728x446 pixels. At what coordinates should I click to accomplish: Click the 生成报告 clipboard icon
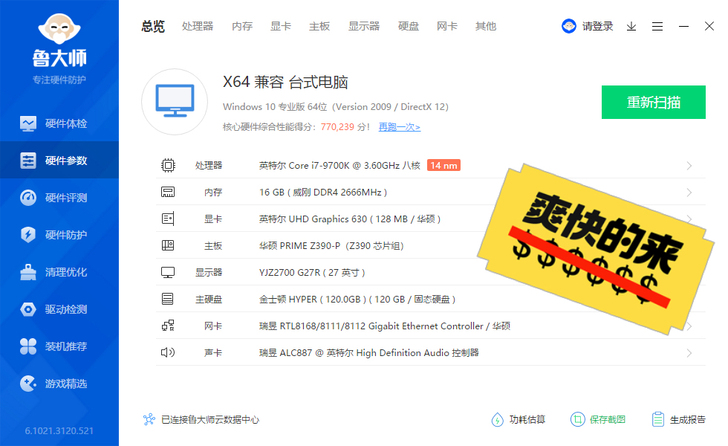point(657,420)
